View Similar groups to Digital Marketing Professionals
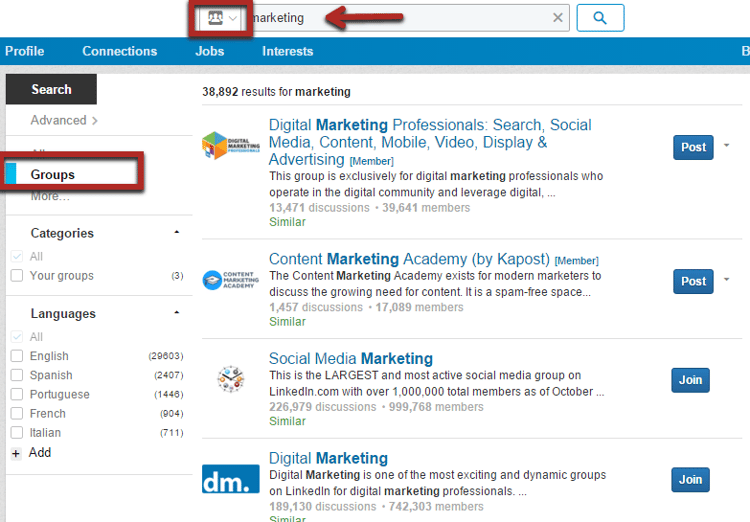The width and height of the screenshot is (750, 522). 287,222
